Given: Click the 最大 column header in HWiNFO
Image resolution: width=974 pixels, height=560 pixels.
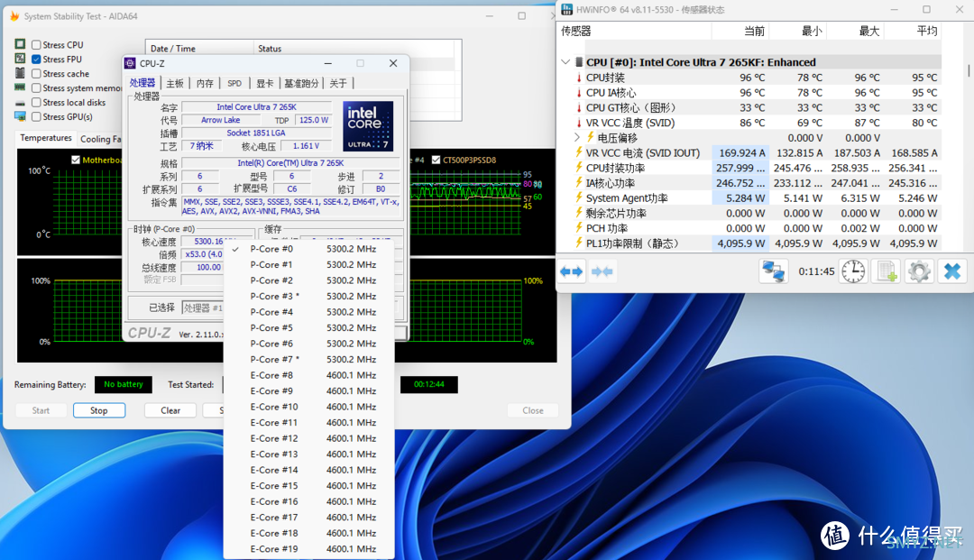Looking at the screenshot, I should click(855, 31).
